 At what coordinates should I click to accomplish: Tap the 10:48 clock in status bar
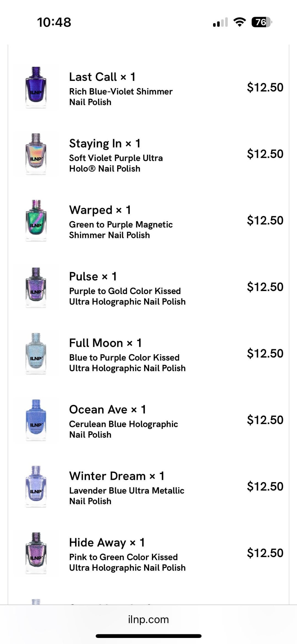pyautogui.click(x=54, y=22)
